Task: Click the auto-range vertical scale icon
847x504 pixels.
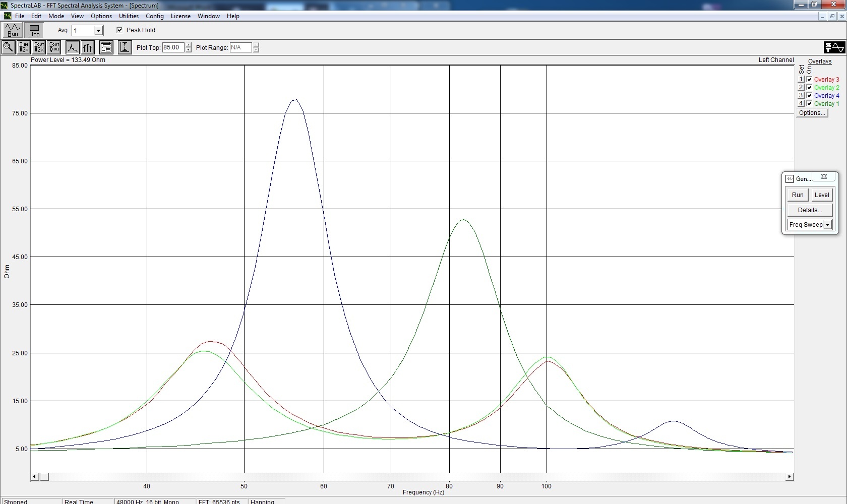Action: [125, 47]
